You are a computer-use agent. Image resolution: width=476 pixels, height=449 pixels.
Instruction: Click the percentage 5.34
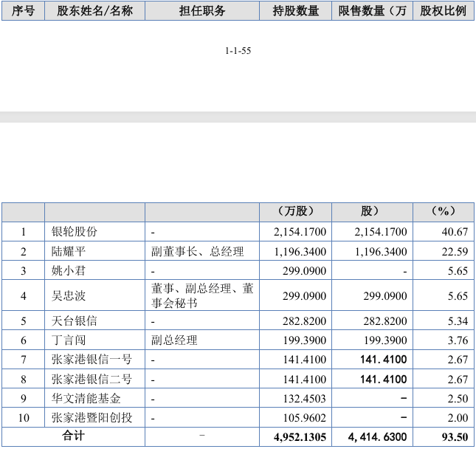[x=458, y=321]
